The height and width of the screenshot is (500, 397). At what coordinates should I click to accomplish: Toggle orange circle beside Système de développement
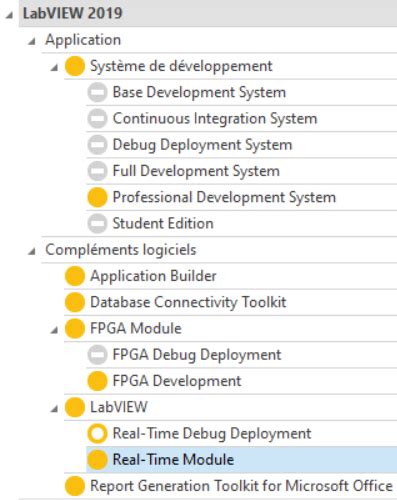coord(75,66)
